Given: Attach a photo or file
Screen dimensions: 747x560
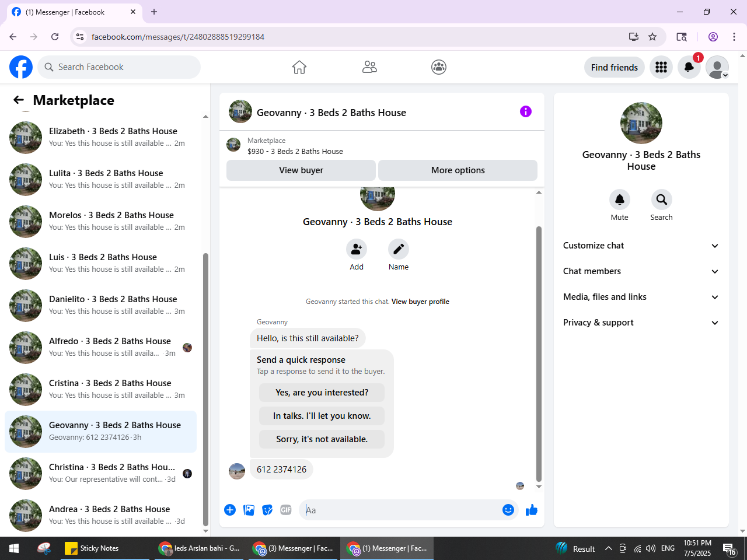Looking at the screenshot, I should click(249, 510).
